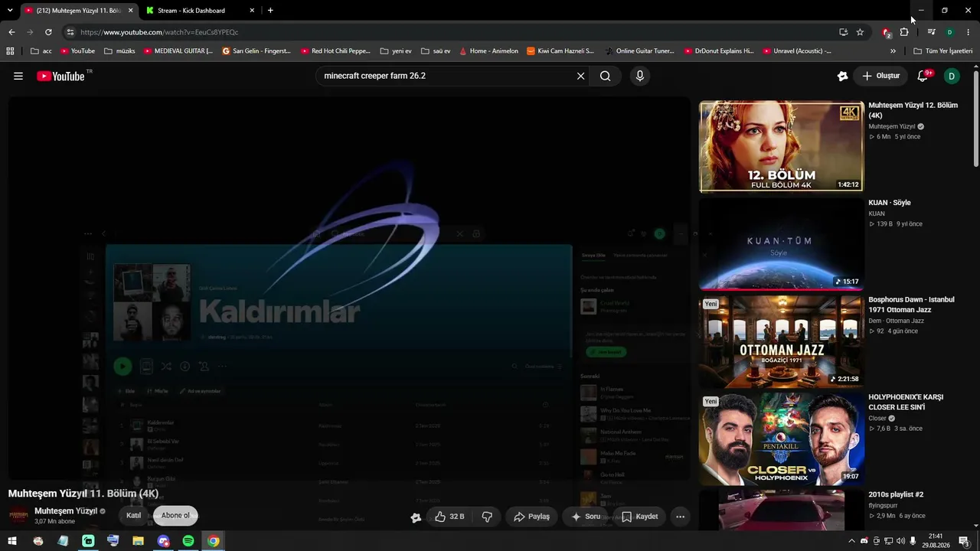Viewport: 980px width, 551px height.
Task: Open the Ottoman Jazz video thumbnail
Action: pyautogui.click(x=781, y=341)
